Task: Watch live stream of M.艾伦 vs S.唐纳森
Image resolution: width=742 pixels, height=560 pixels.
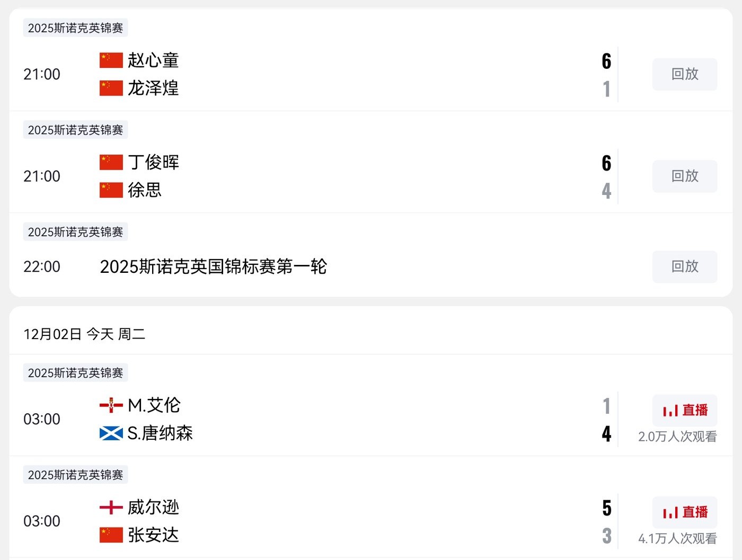Action: pos(684,410)
